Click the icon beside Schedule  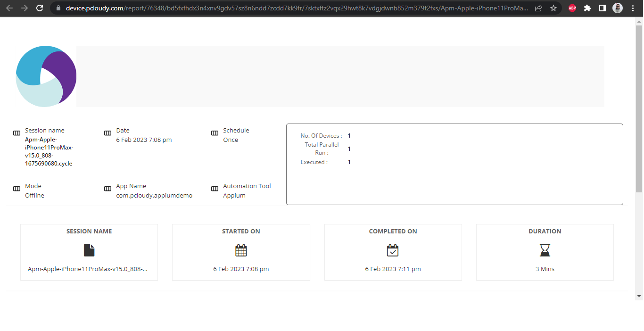(215, 133)
